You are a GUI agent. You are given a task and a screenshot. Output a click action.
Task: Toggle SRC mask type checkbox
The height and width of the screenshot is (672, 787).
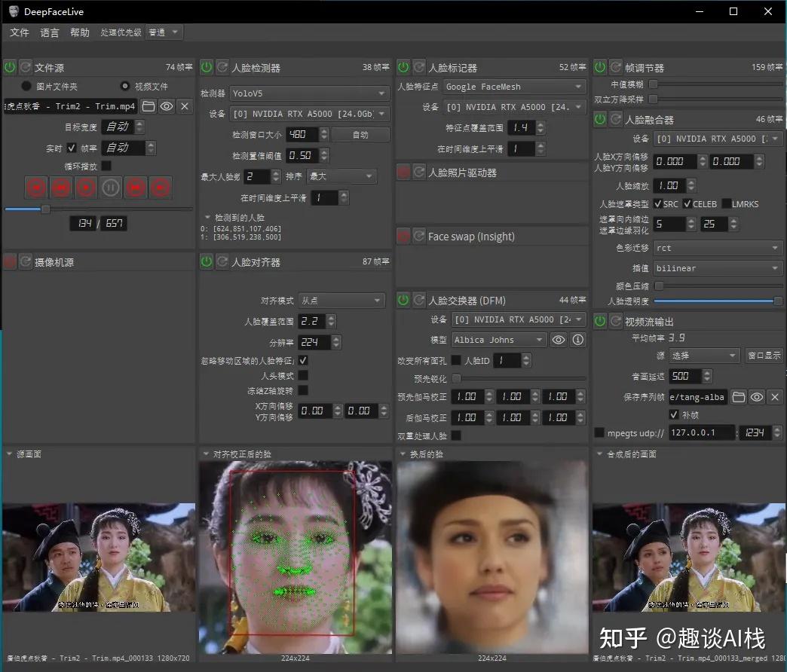pyautogui.click(x=658, y=203)
